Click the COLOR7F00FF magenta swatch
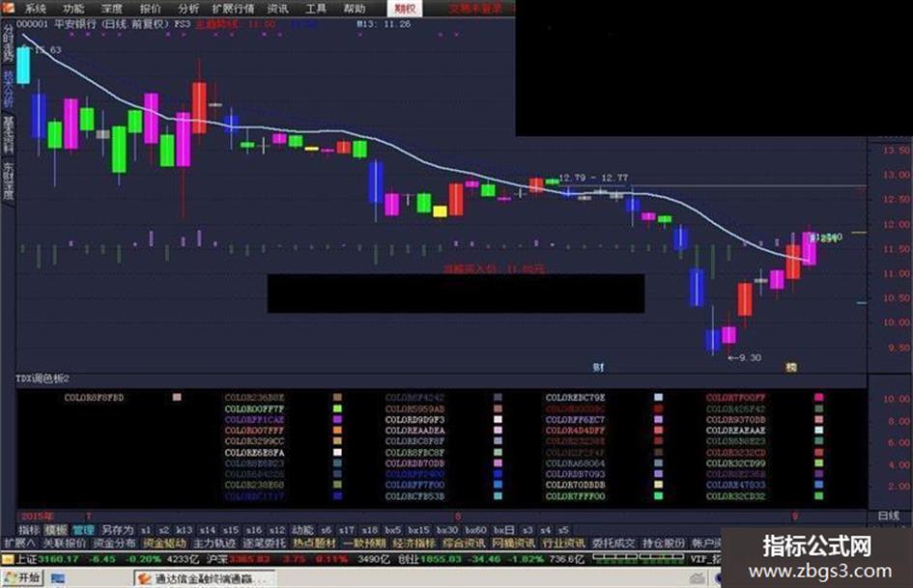This screenshot has width=913, height=588. tap(818, 398)
